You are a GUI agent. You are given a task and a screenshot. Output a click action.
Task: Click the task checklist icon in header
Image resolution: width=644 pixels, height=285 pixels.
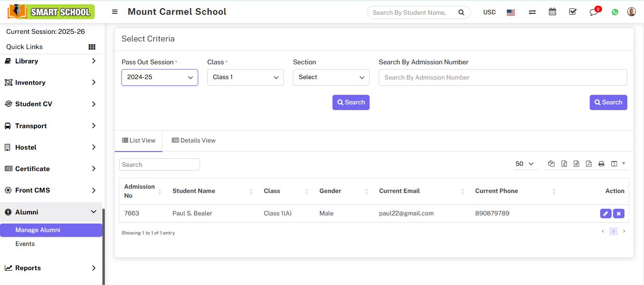pos(573,12)
